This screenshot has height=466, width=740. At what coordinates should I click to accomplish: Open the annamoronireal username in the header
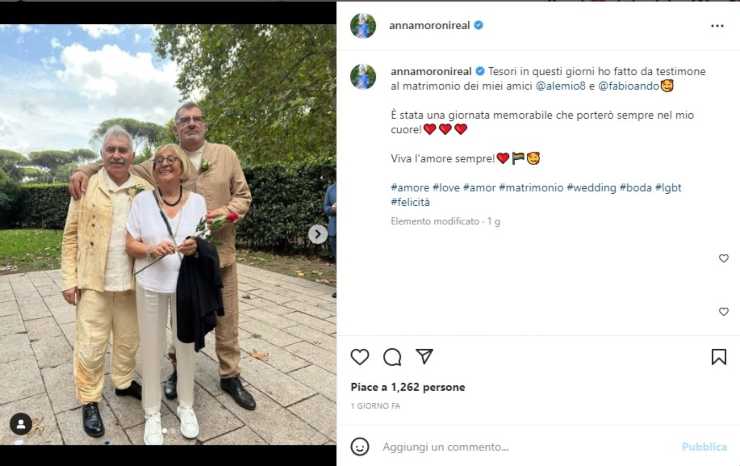429,25
